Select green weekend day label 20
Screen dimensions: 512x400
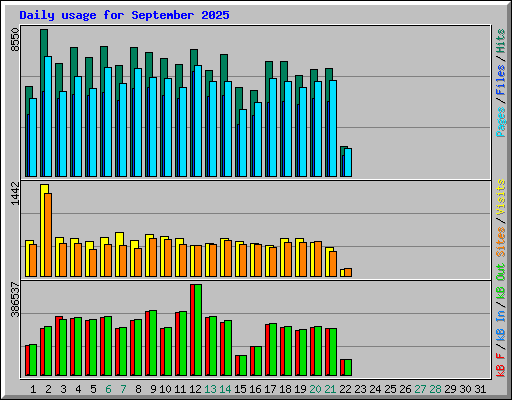click(315, 389)
